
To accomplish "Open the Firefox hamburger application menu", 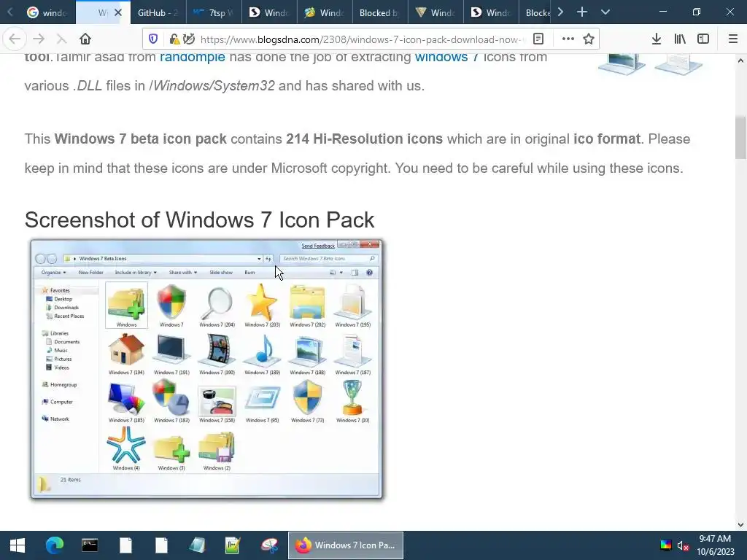I will tap(733, 39).
